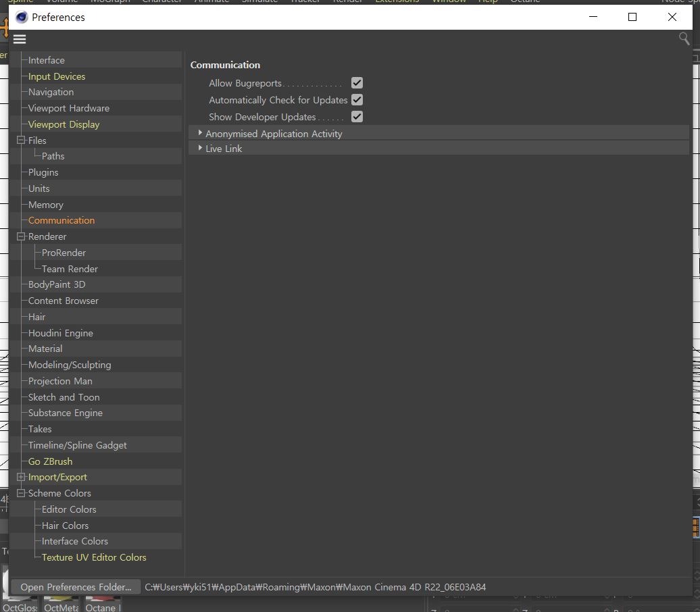The height and width of the screenshot is (612, 700).
Task: Select the Input Devices category
Action: pos(57,76)
